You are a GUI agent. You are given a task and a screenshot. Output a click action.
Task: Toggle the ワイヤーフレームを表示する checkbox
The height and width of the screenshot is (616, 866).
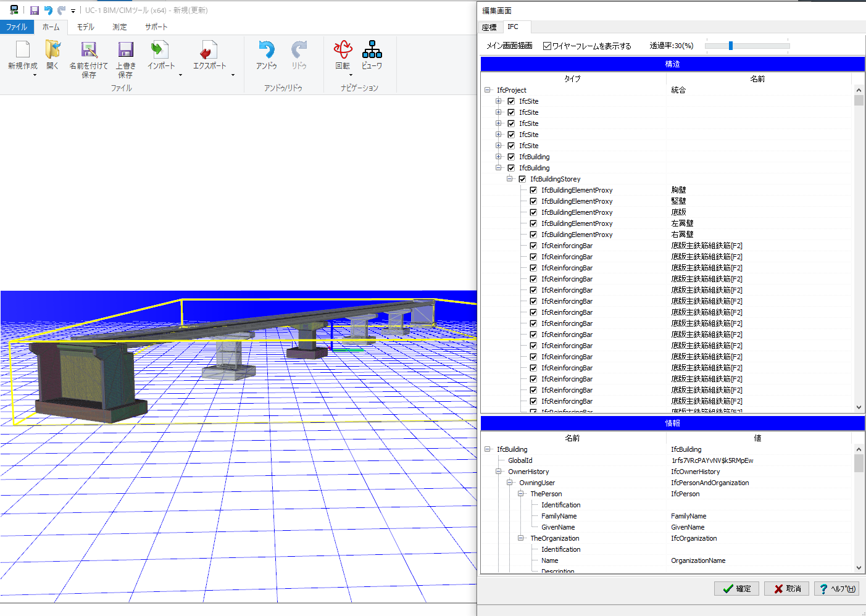[547, 46]
